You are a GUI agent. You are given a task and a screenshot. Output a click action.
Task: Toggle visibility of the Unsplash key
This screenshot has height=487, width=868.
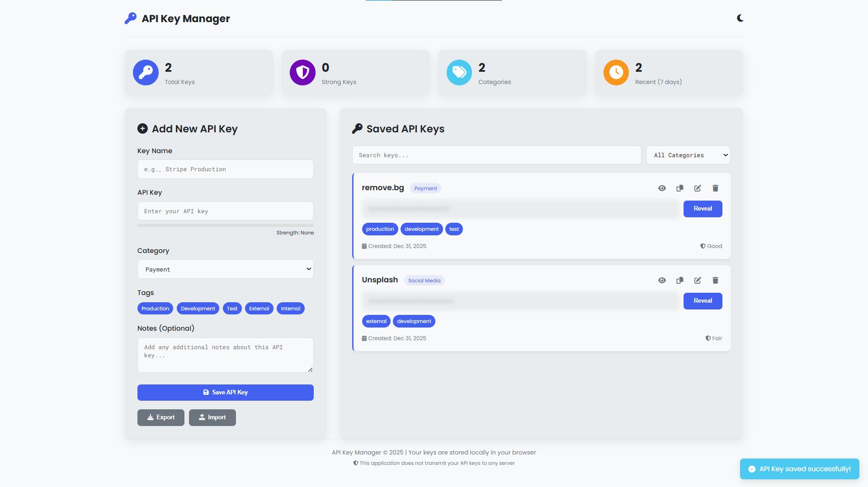(662, 280)
